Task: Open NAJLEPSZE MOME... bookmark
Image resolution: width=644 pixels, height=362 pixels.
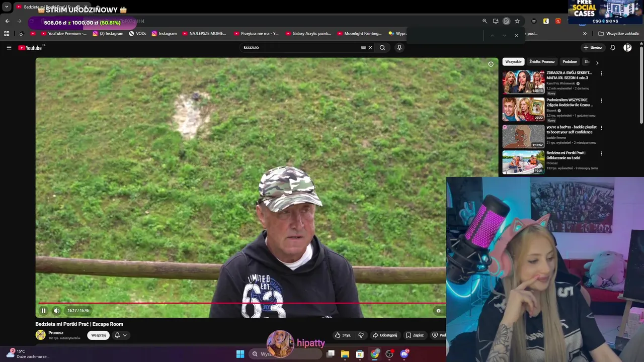Action: point(204,34)
